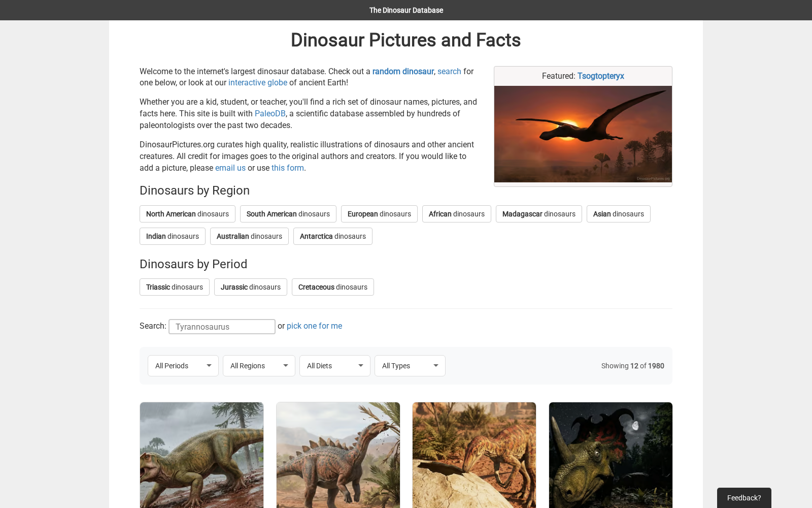Expand the All Types dropdown

click(410, 366)
